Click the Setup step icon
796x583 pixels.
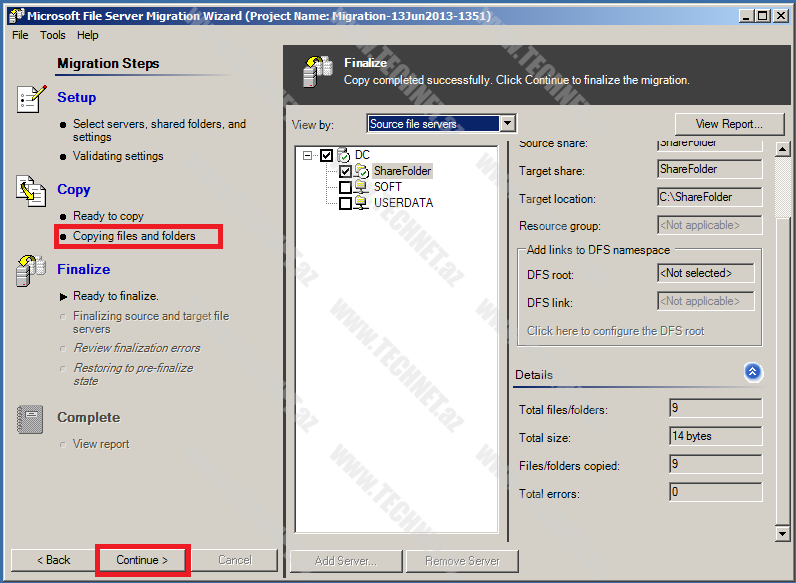(31, 99)
